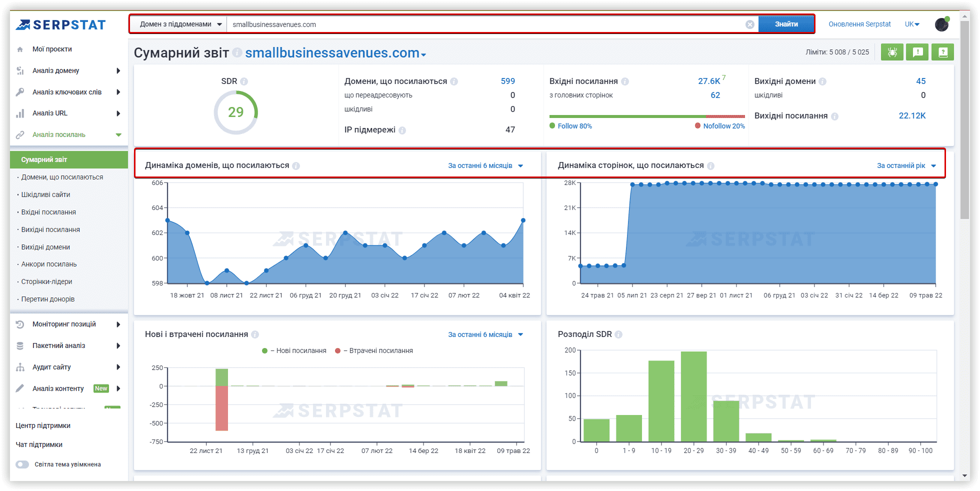Viewport: 980px width, 491px height.
Task: Toggle Втрачені посилання legend series
Action: point(374,351)
